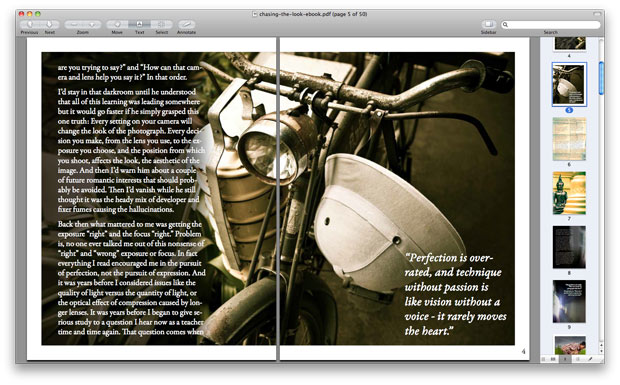The width and height of the screenshot is (620, 385).
Task: Click sidebar scrollbar down arrow
Action: point(601,351)
